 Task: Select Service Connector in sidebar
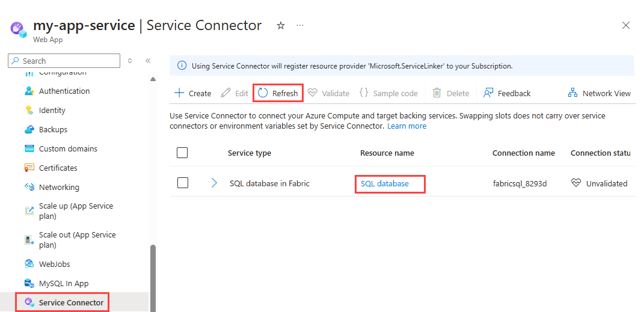(x=71, y=303)
